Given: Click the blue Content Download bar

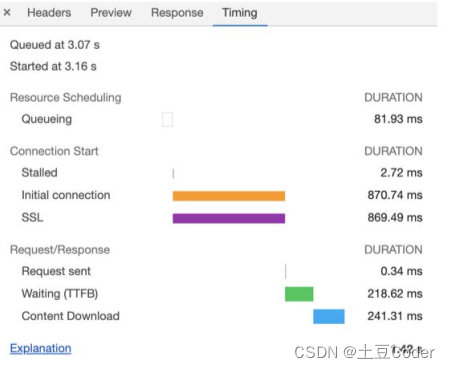Looking at the screenshot, I should point(329,316).
